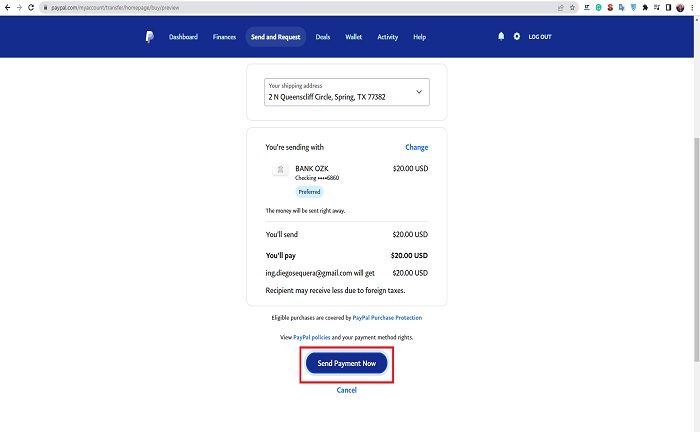Open the Help menu item
This screenshot has height=432, width=700.
419,37
